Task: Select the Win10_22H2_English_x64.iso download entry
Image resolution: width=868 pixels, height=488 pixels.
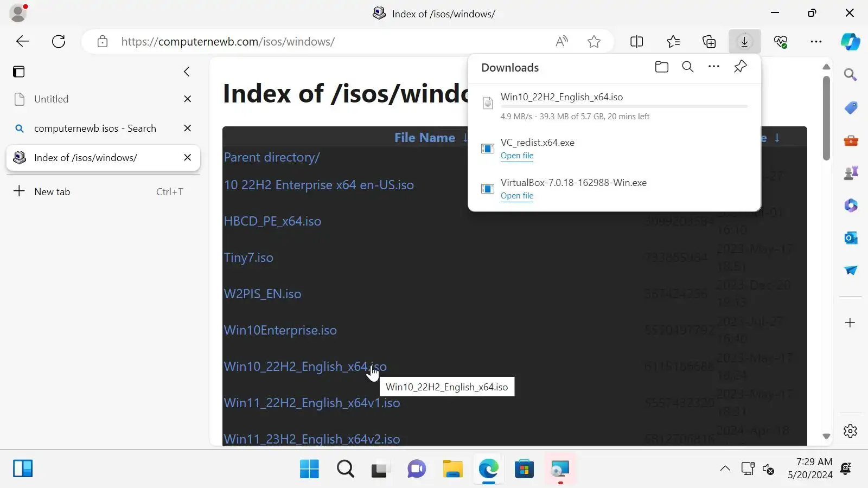Action: point(614,106)
